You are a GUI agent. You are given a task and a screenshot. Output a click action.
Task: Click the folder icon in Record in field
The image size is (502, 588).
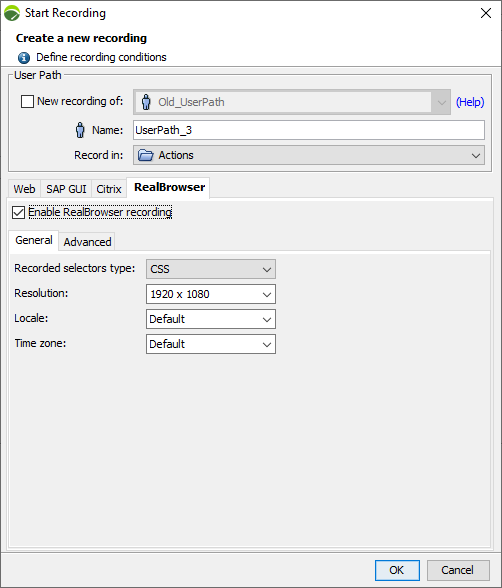pyautogui.click(x=145, y=155)
